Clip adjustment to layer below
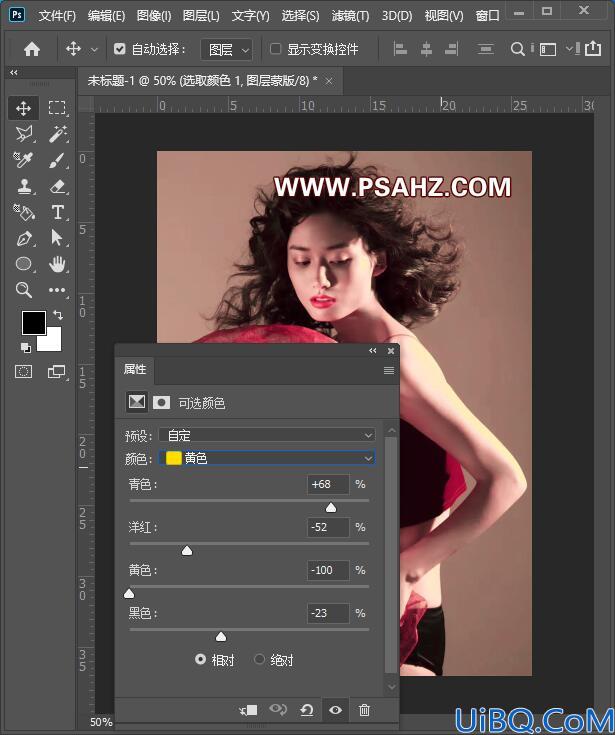 tap(248, 710)
